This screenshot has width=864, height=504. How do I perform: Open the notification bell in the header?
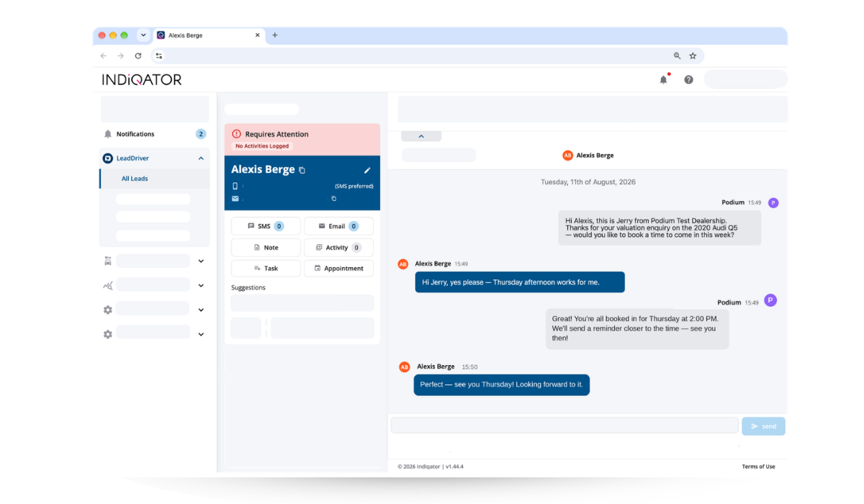click(x=663, y=79)
